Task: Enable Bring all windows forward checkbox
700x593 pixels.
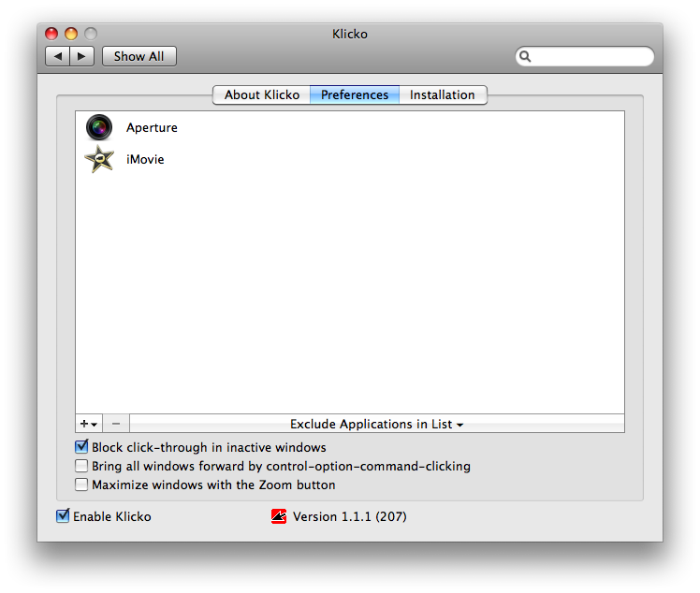Action: pyautogui.click(x=81, y=466)
